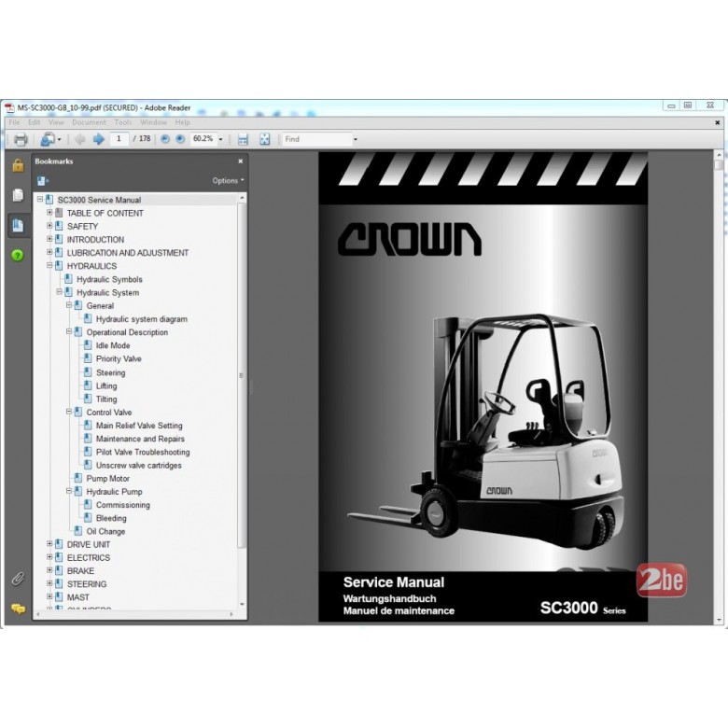The height and width of the screenshot is (728, 728).
Task: Open the Bleeding bookmark
Action: (111, 518)
